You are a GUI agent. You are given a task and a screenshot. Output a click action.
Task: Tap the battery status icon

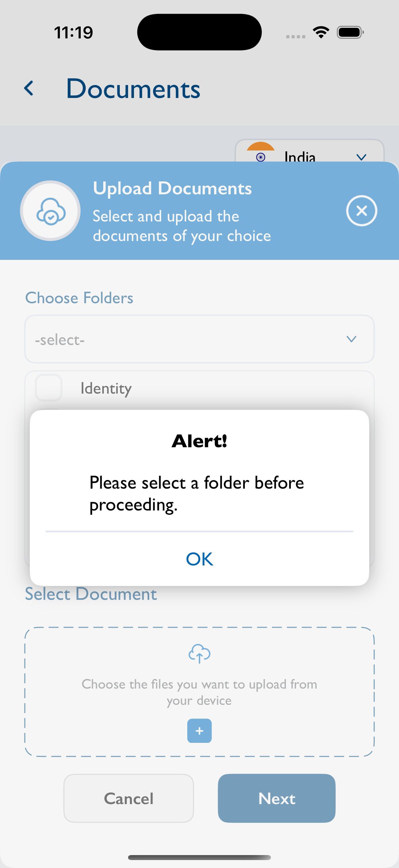pos(350,32)
